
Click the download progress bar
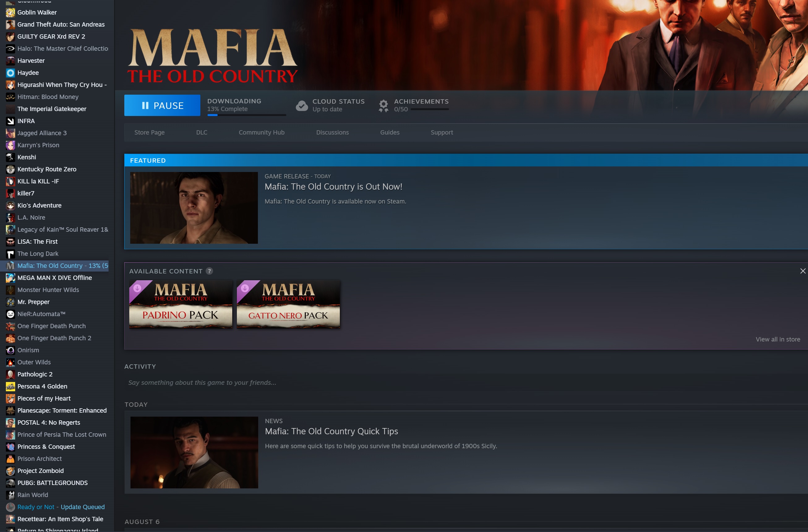pos(247,115)
